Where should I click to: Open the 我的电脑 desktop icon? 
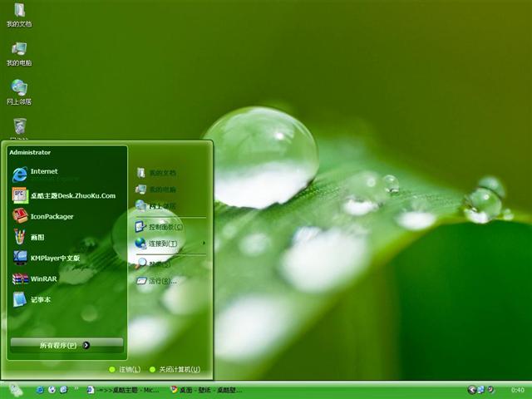tap(19, 54)
